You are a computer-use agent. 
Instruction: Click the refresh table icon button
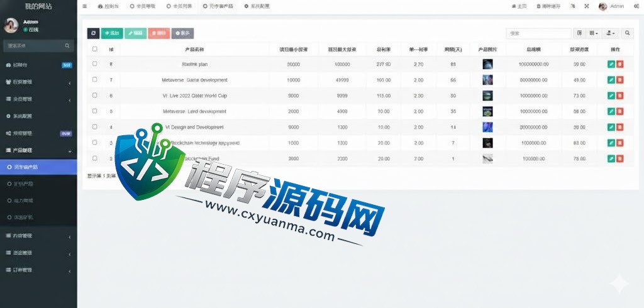pyautogui.click(x=93, y=34)
